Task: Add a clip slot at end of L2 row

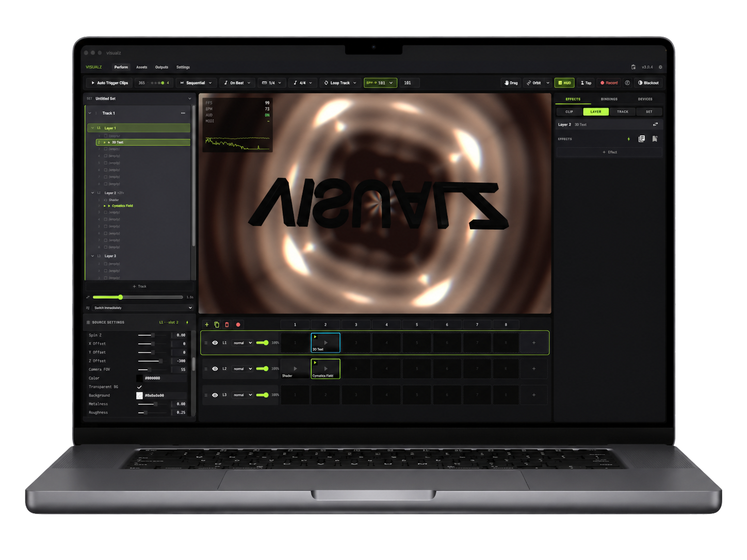Action: point(534,369)
